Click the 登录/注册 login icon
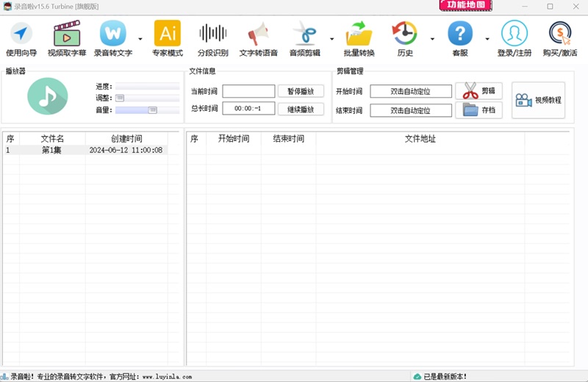The image size is (588, 382). coord(514,38)
